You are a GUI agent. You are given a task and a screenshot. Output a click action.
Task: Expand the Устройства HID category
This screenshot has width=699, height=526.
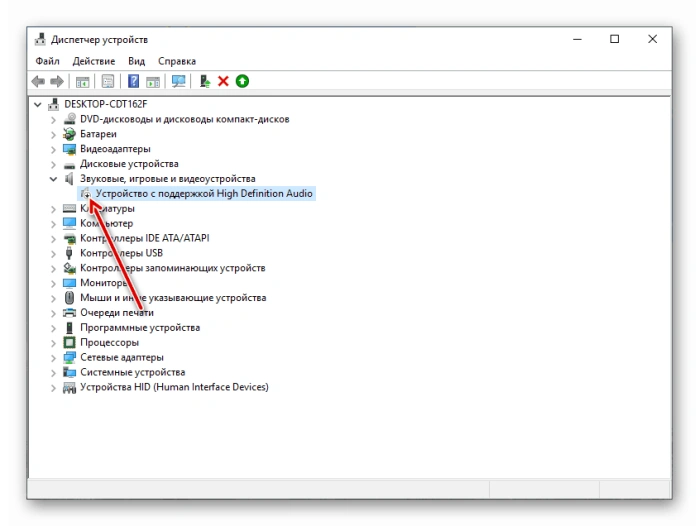pyautogui.click(x=53, y=388)
